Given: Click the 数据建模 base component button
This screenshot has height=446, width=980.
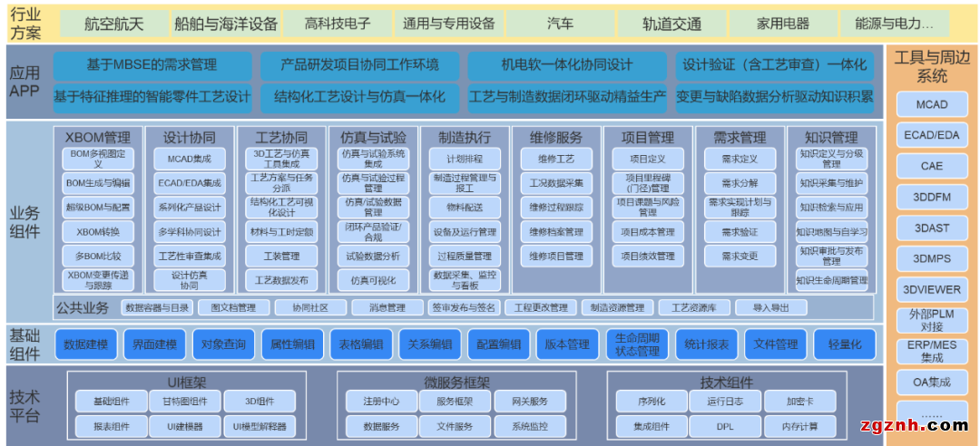Looking at the screenshot, I should 86,344.
